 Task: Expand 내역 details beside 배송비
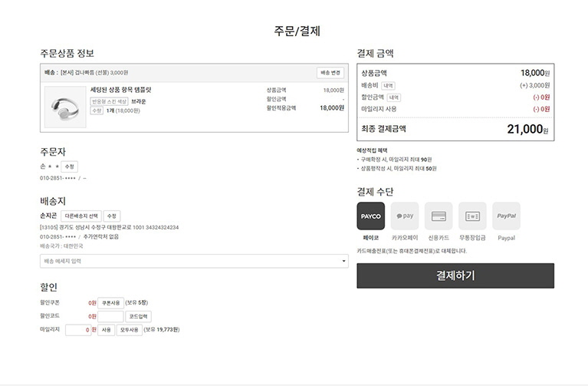point(388,85)
